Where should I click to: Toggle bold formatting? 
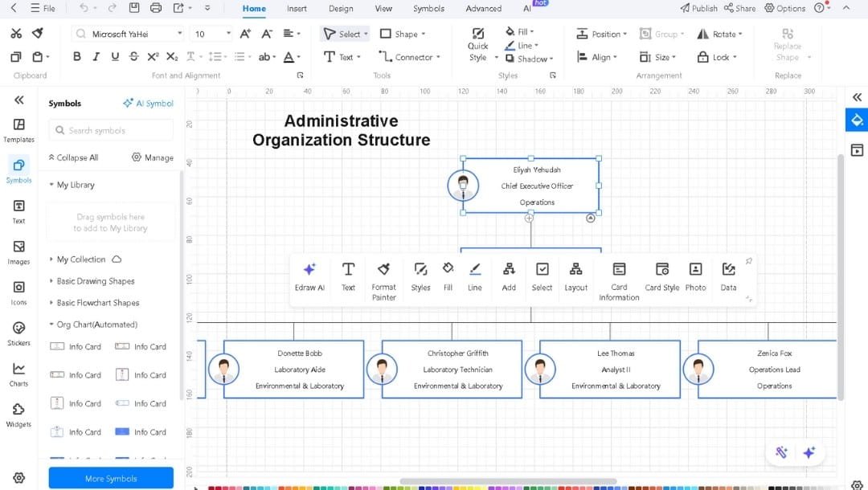[x=77, y=56]
